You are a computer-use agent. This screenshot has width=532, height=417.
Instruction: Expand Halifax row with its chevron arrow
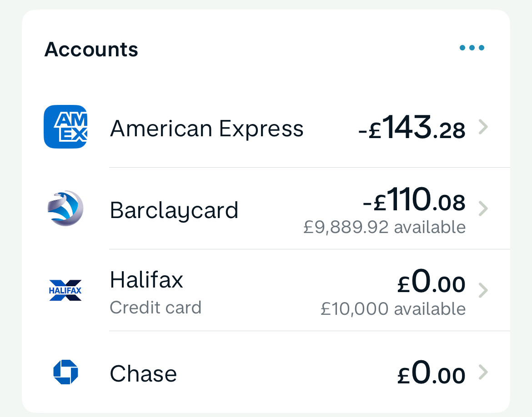(483, 290)
